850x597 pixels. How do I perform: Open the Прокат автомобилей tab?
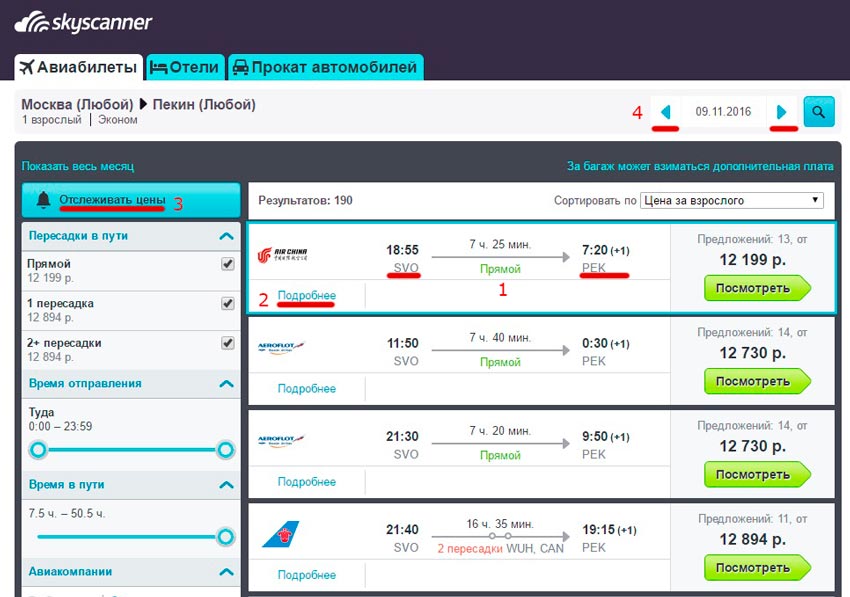(325, 68)
